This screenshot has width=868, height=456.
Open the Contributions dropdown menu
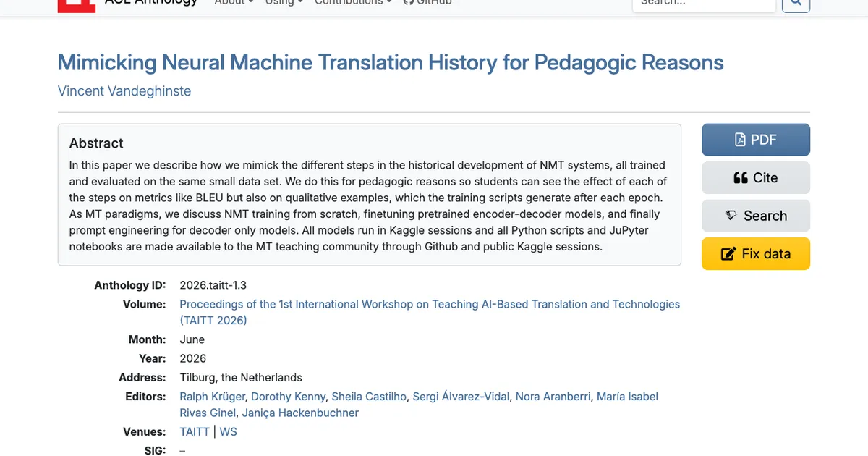coord(353,4)
